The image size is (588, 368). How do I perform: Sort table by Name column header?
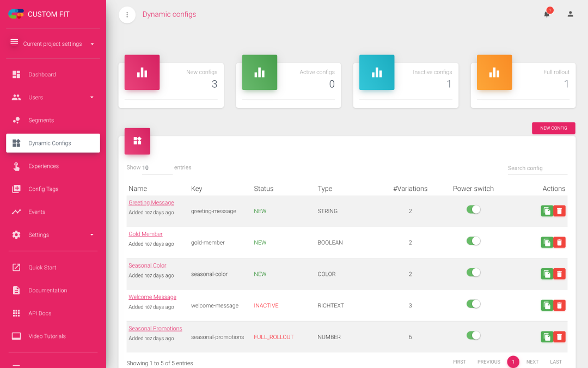138,189
